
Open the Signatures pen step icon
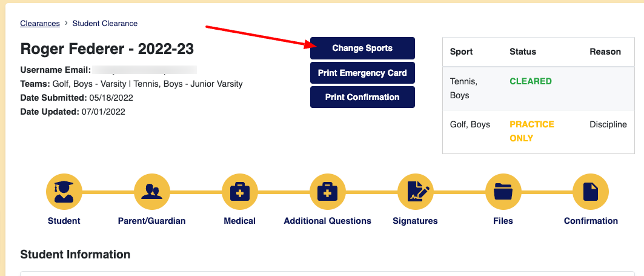415,192
